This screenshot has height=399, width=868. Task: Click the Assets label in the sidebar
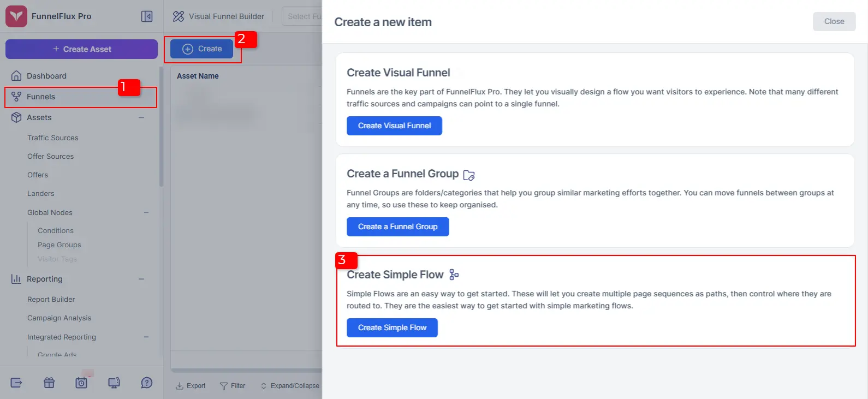tap(39, 117)
